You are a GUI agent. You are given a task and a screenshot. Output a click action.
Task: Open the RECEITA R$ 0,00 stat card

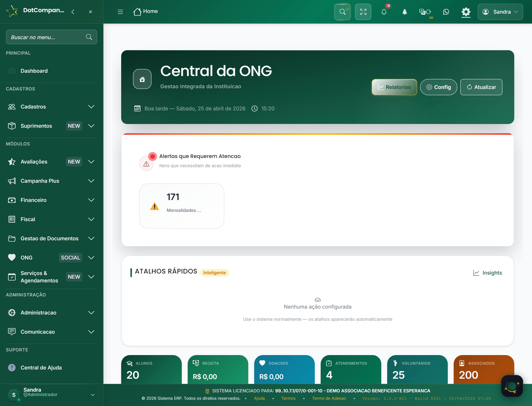pos(218,369)
